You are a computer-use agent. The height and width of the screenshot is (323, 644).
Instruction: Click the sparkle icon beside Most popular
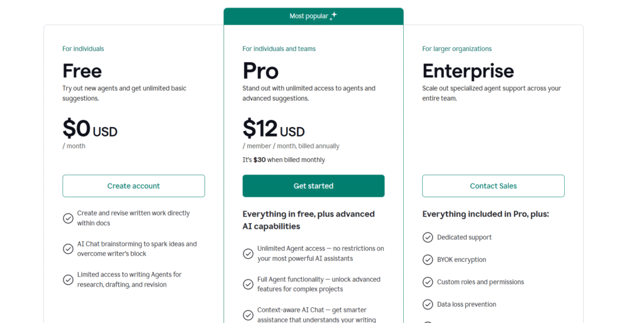(333, 16)
